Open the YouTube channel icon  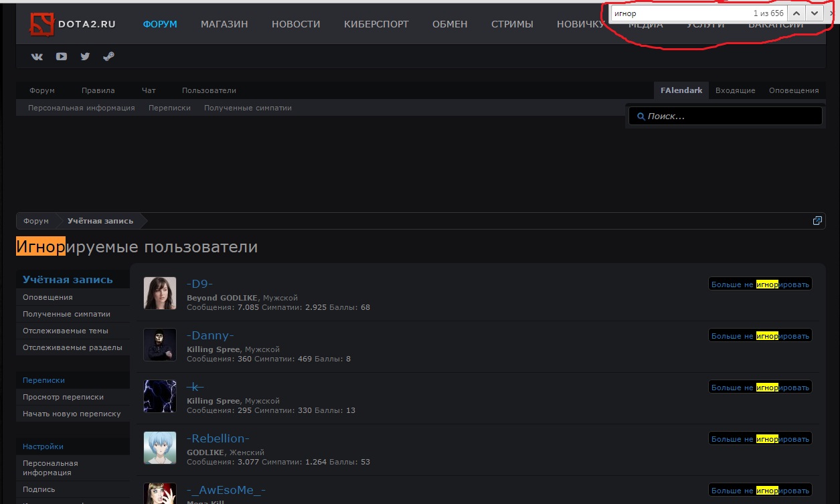(x=62, y=57)
